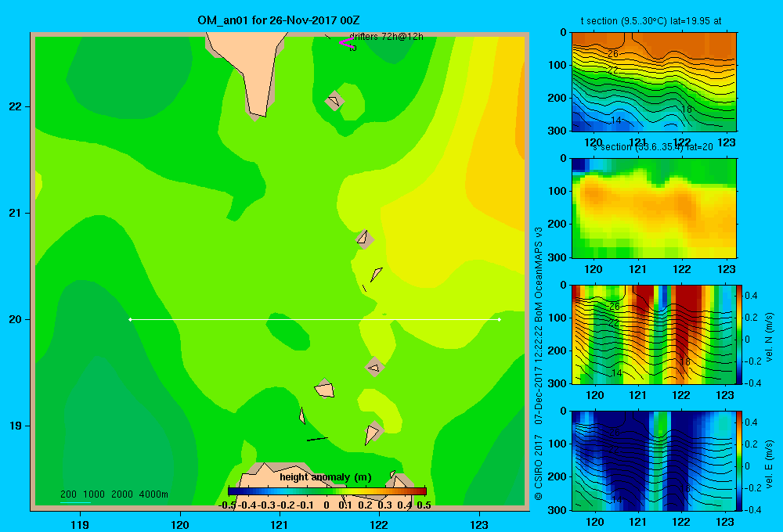Click the drifters 72h@12h label
This screenshot has height=532, width=783.
tap(387, 37)
